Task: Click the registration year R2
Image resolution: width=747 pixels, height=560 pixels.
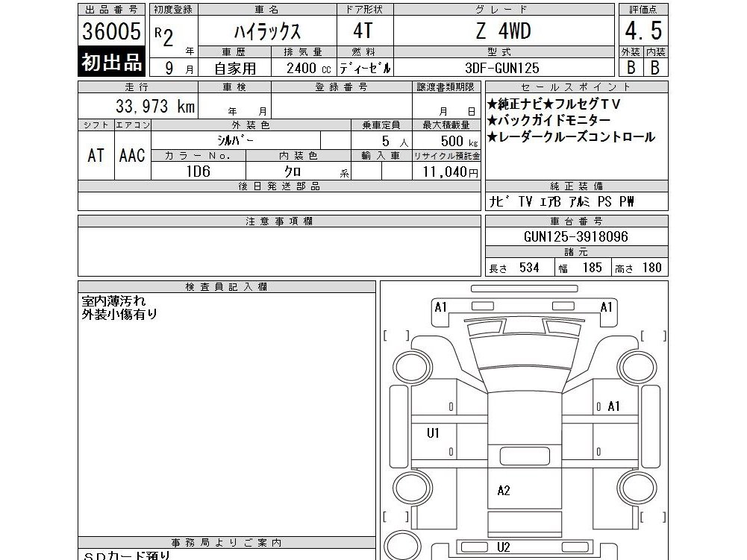Action: [164, 36]
